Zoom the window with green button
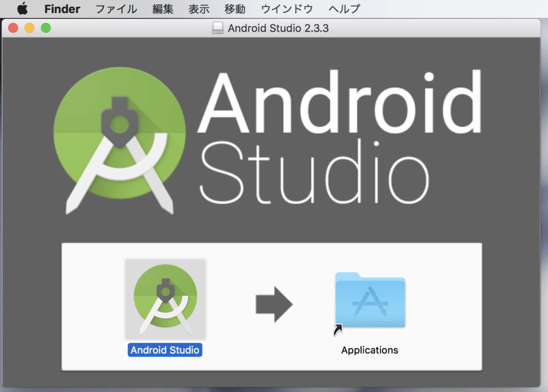548x392 pixels. point(46,28)
